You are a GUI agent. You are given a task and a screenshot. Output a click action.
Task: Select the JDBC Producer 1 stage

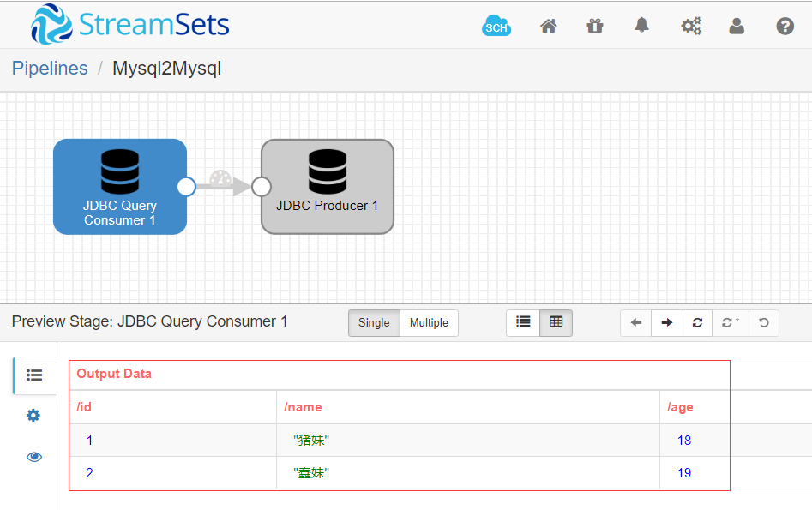327,186
